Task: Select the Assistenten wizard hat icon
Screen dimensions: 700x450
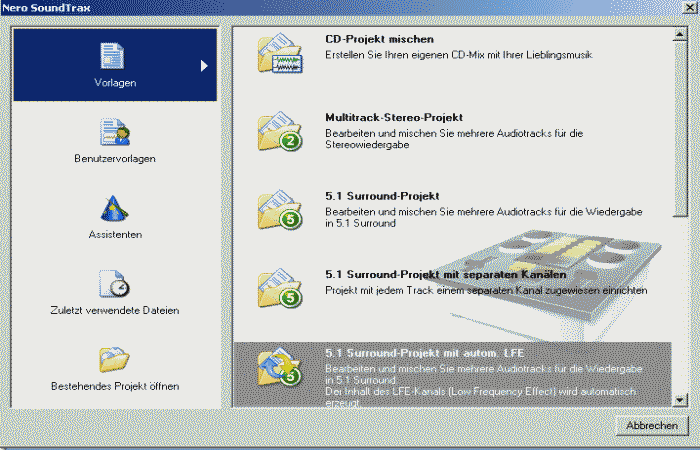Action: point(114,208)
